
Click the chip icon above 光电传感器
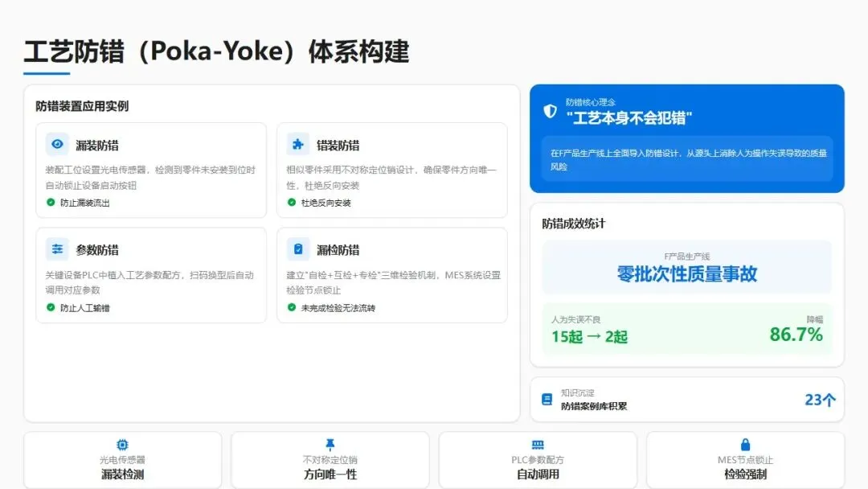pos(122,445)
